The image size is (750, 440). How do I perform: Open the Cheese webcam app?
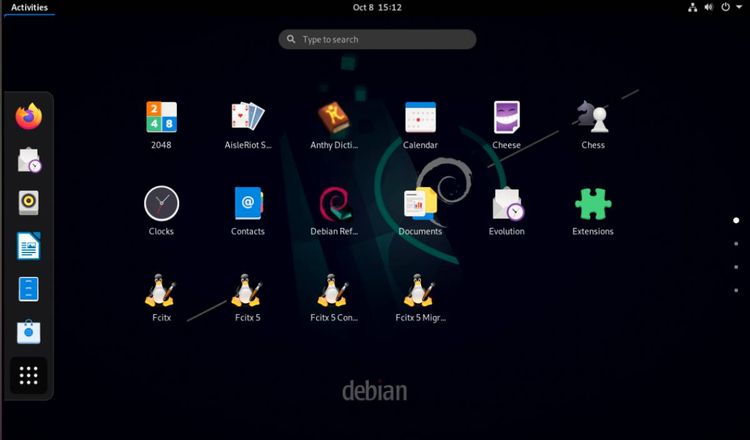[x=507, y=118]
